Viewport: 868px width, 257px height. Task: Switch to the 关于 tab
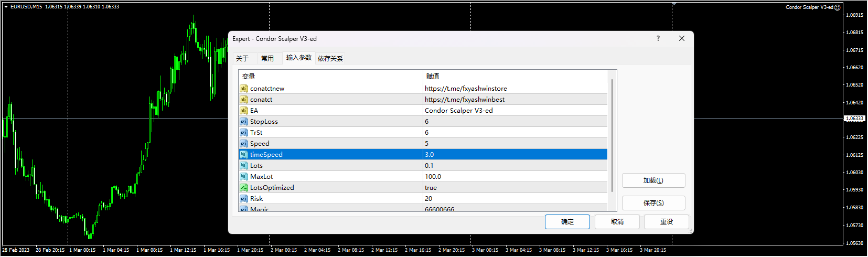(242, 58)
